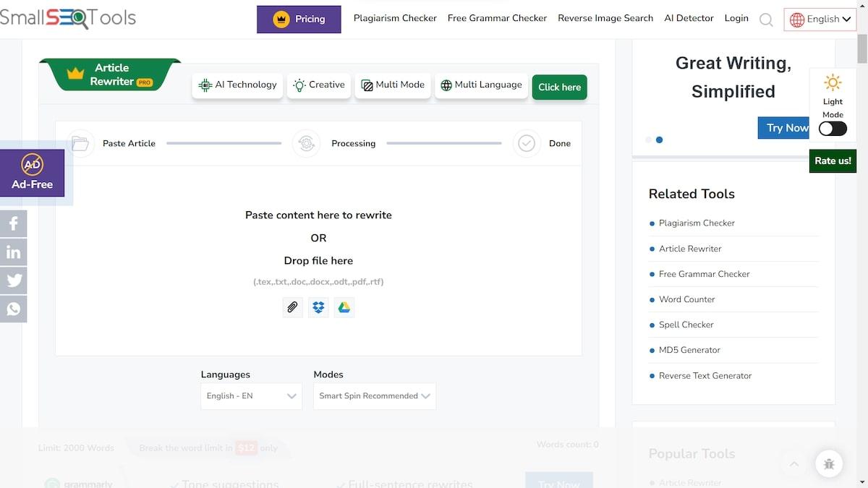The height and width of the screenshot is (488, 868).
Task: Open the English language selector
Action: pyautogui.click(x=820, y=20)
